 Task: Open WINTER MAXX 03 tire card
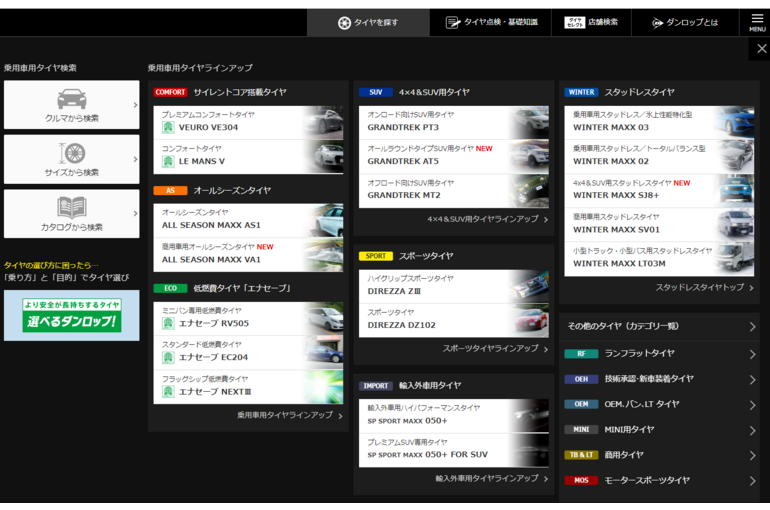pos(659,123)
